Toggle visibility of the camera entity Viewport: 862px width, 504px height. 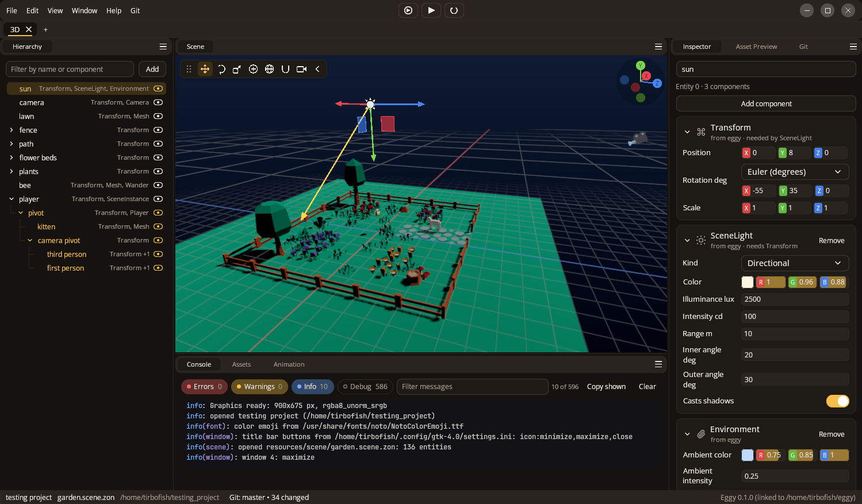pos(158,102)
